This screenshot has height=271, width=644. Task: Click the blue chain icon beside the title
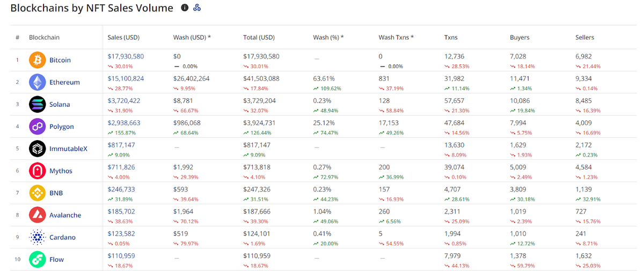[197, 8]
